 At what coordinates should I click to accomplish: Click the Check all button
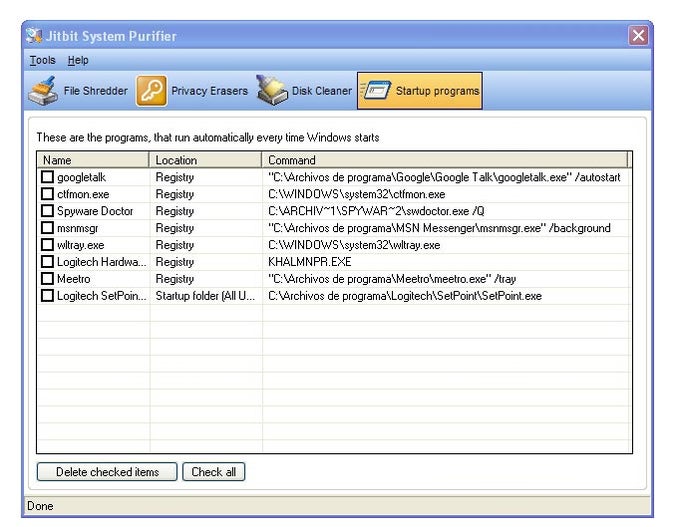tap(214, 472)
